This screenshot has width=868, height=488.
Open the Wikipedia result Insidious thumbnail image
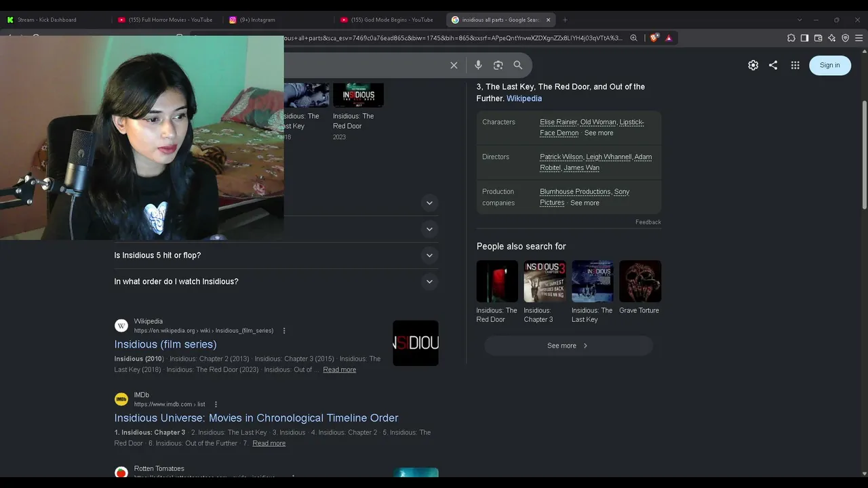pos(416,343)
